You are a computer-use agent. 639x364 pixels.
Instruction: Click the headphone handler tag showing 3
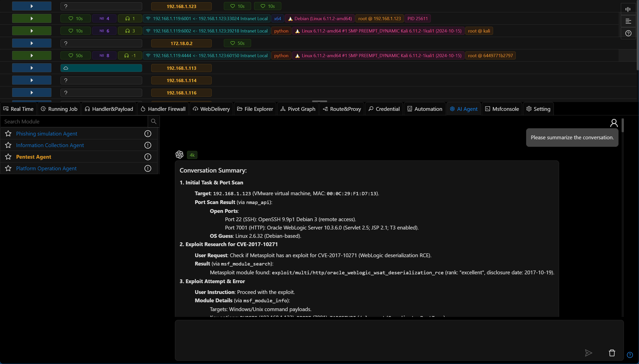click(130, 31)
